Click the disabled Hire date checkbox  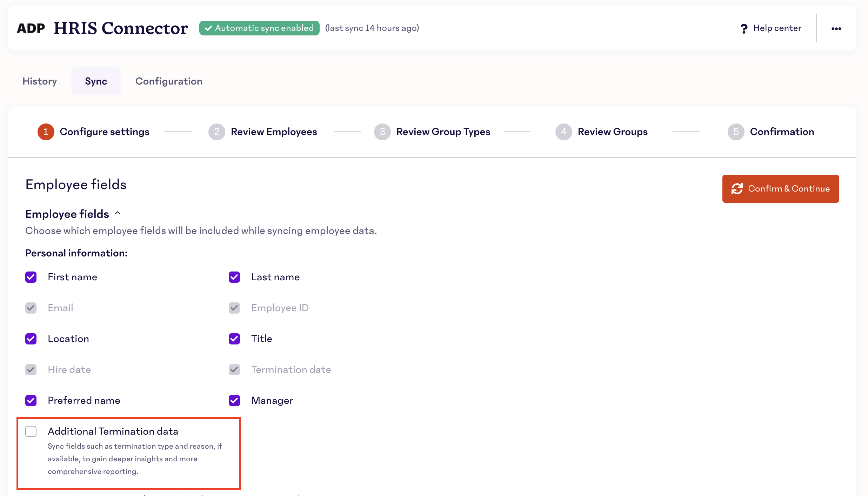click(31, 370)
